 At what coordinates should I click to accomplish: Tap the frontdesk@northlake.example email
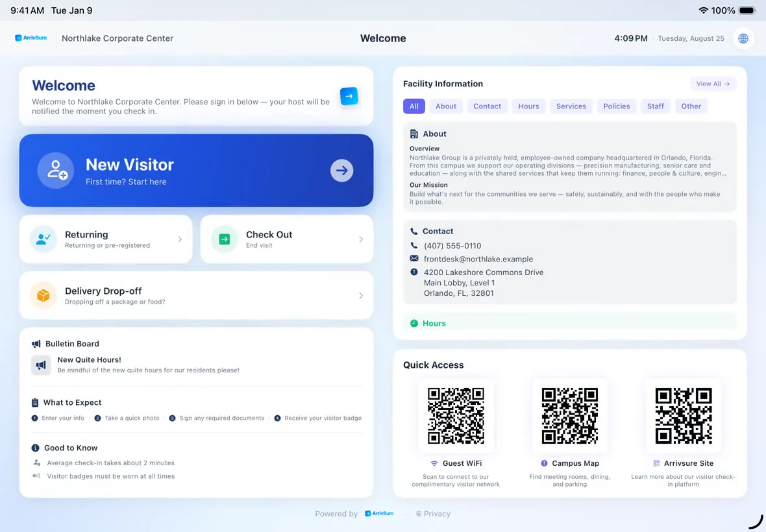478,259
